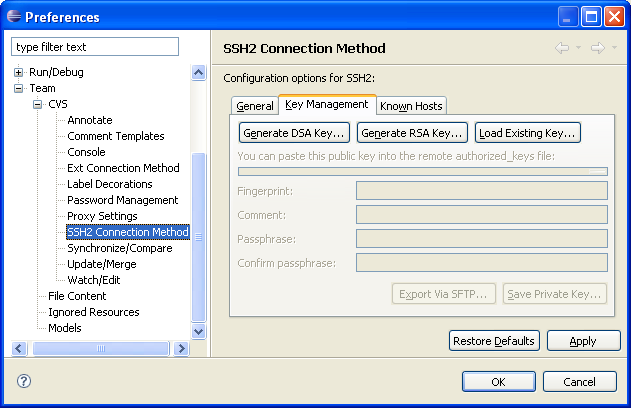Click the Load Existing Key button
This screenshot has width=631, height=408.
[528, 133]
